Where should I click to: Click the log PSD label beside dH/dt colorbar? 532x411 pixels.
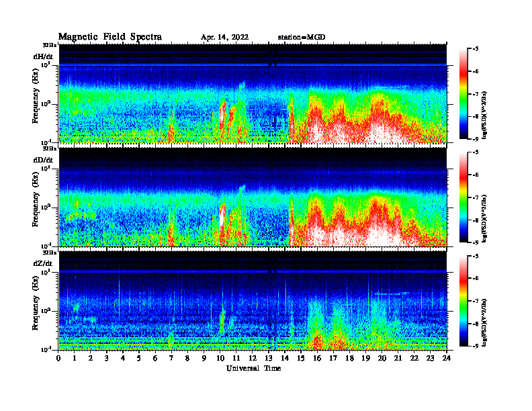click(x=484, y=115)
